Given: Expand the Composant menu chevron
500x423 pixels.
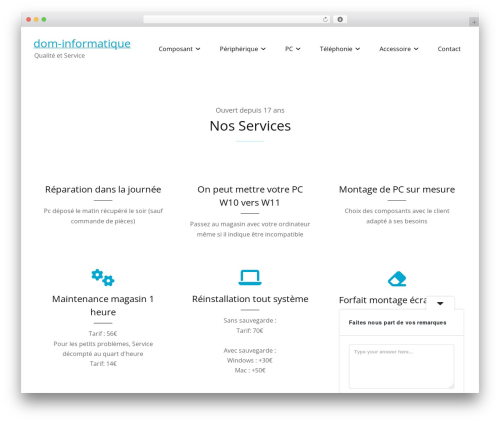Looking at the screenshot, I should click(x=198, y=49).
